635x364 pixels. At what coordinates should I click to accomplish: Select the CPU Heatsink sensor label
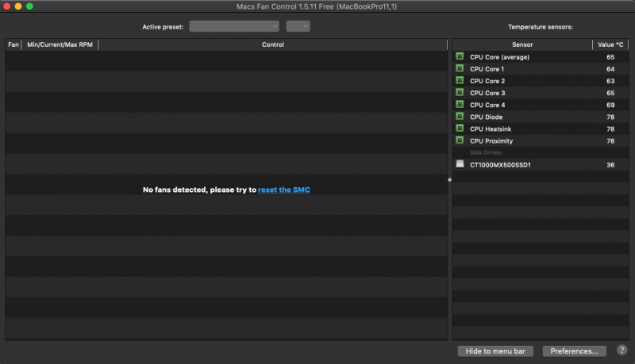tap(491, 129)
